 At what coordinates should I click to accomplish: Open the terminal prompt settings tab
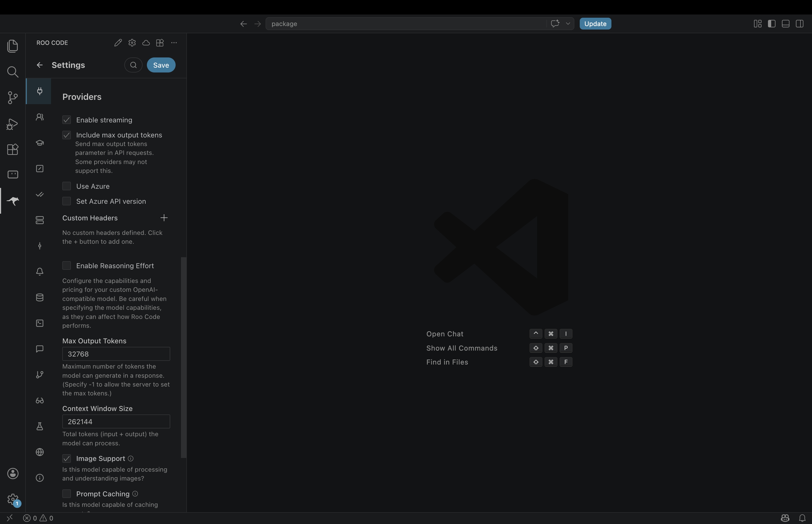pos(40,323)
